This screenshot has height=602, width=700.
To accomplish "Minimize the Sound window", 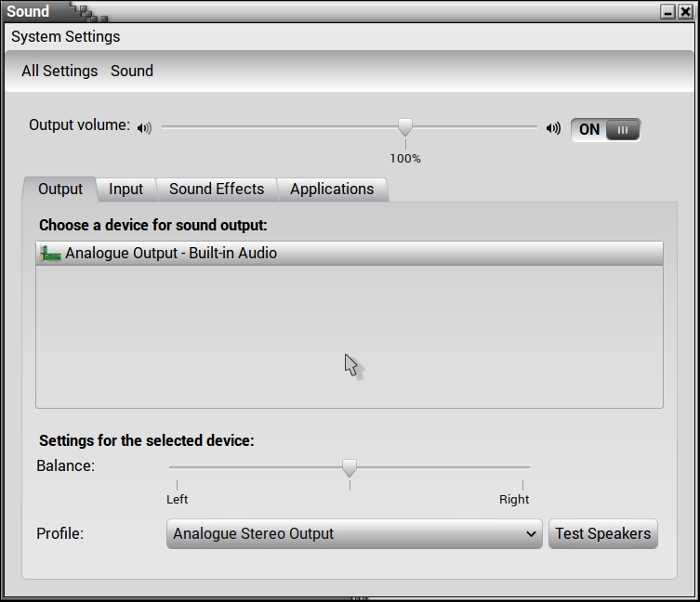I will pos(667,12).
